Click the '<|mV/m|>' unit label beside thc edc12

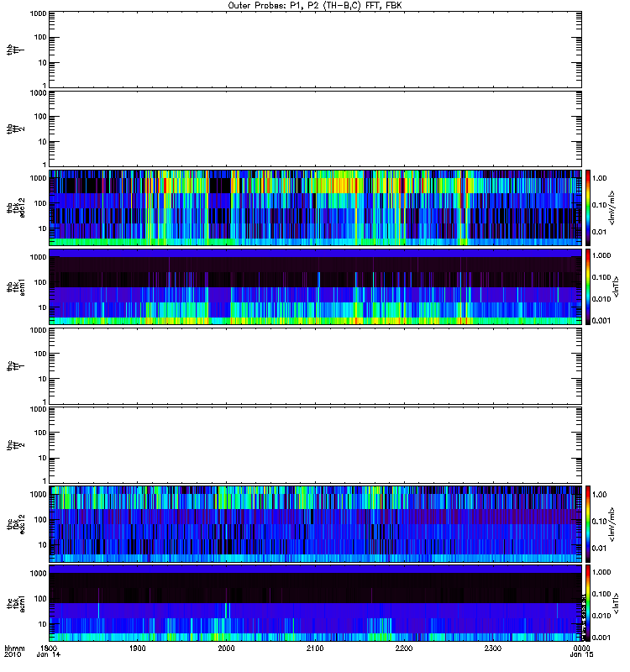(x=612, y=524)
